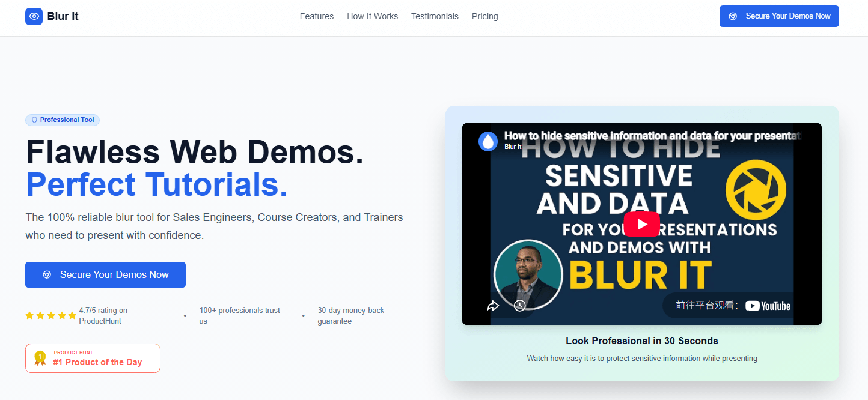Click the header Secure Your Demos Now button
The width and height of the screenshot is (868, 400).
[x=779, y=16]
